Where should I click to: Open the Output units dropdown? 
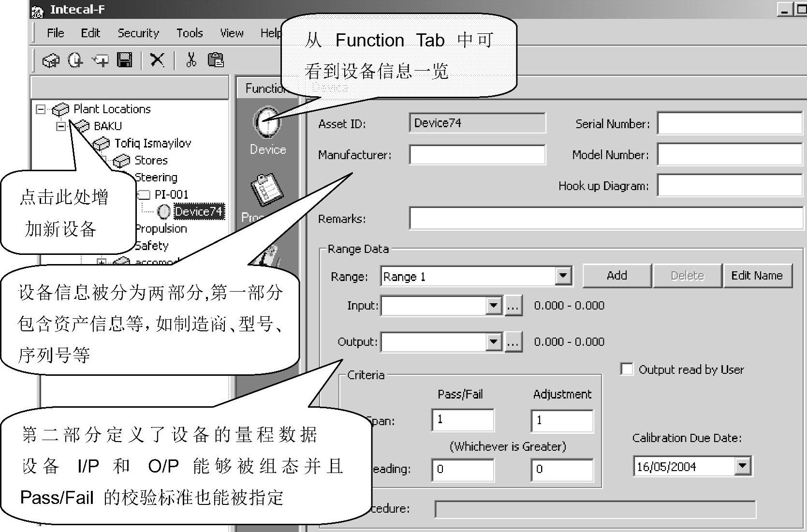point(493,342)
